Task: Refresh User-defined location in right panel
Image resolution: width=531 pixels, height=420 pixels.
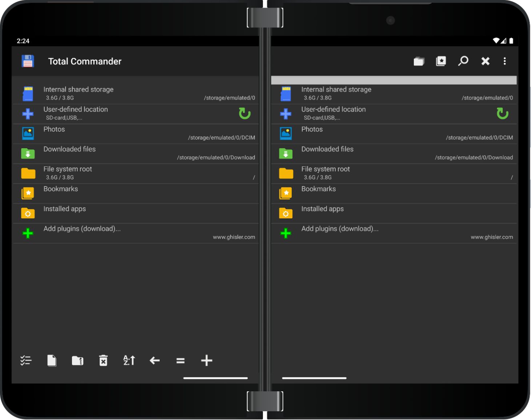Action: pos(503,113)
